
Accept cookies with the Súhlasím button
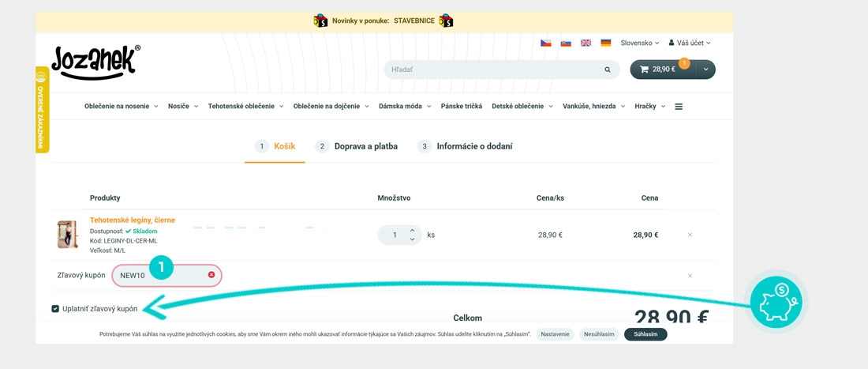coord(645,334)
